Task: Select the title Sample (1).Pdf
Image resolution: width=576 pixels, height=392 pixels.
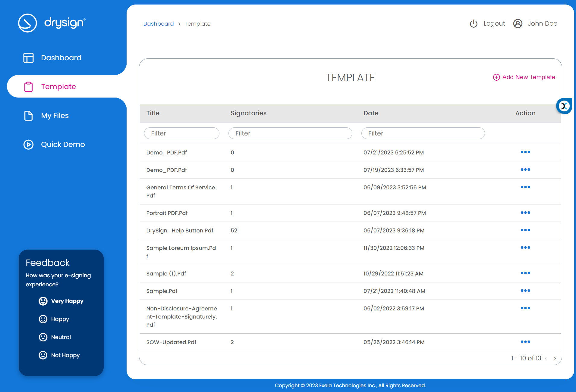Action: (166, 274)
